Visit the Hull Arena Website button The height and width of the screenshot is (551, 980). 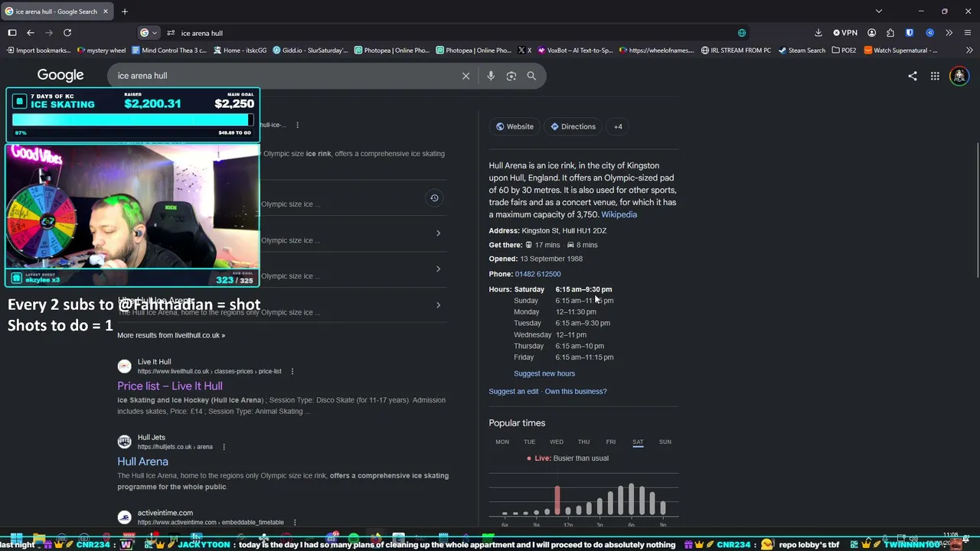514,126
